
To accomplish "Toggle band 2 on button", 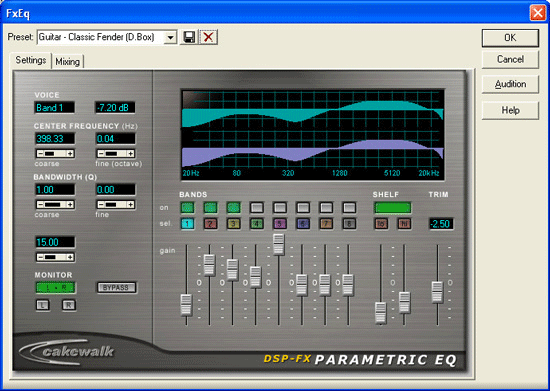I will point(210,208).
